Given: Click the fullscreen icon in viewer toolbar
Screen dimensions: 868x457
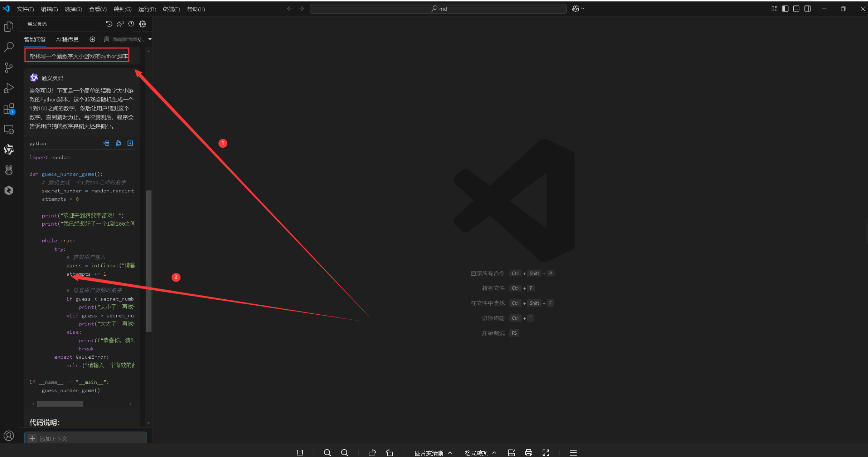Looking at the screenshot, I should (x=546, y=453).
